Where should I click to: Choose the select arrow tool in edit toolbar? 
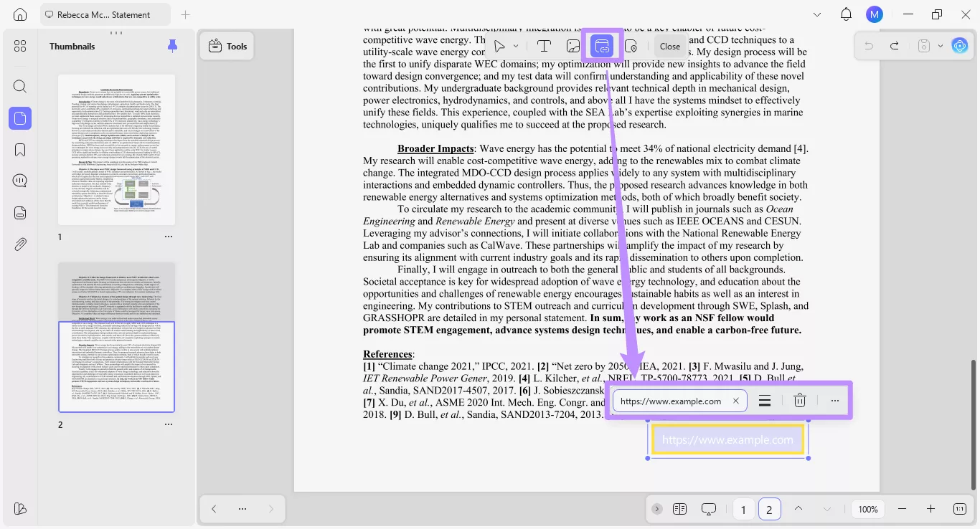point(499,46)
